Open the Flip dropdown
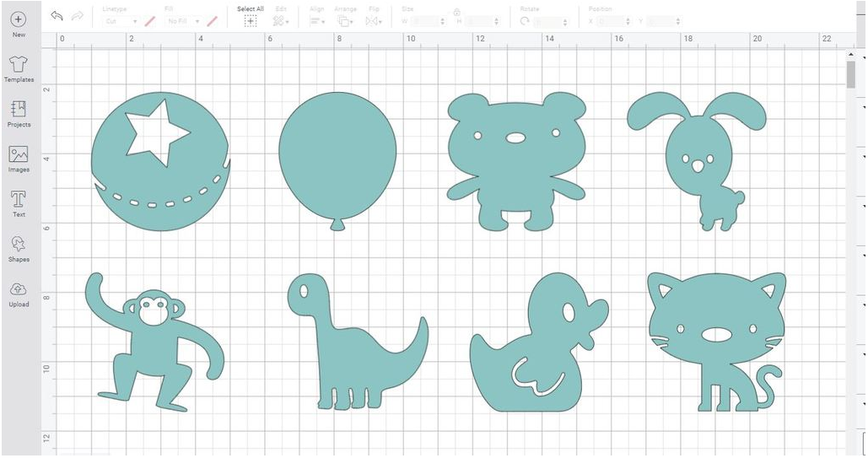The height and width of the screenshot is (458, 868). point(374,21)
